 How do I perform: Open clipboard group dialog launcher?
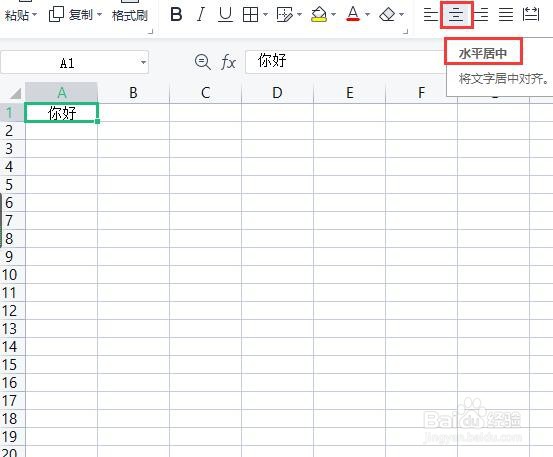point(151,31)
